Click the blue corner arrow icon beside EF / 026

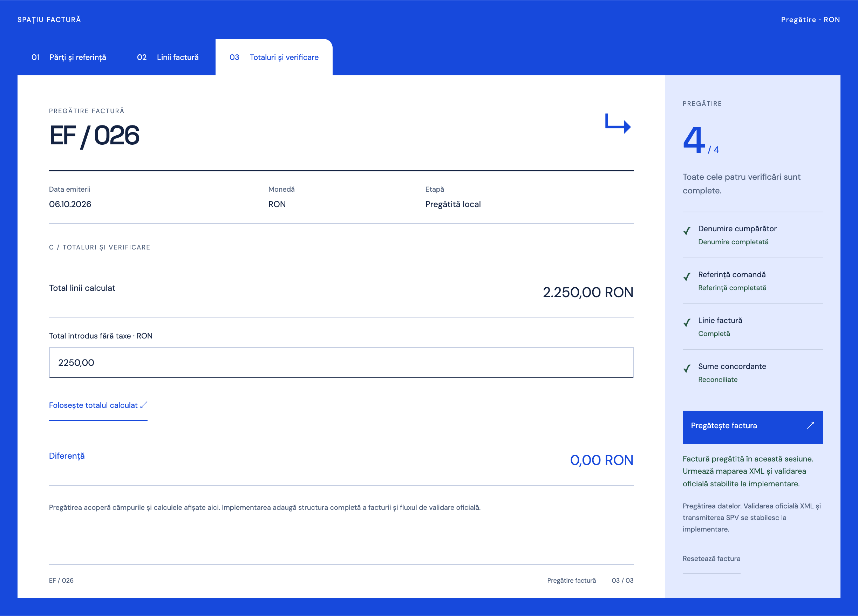[x=618, y=124]
